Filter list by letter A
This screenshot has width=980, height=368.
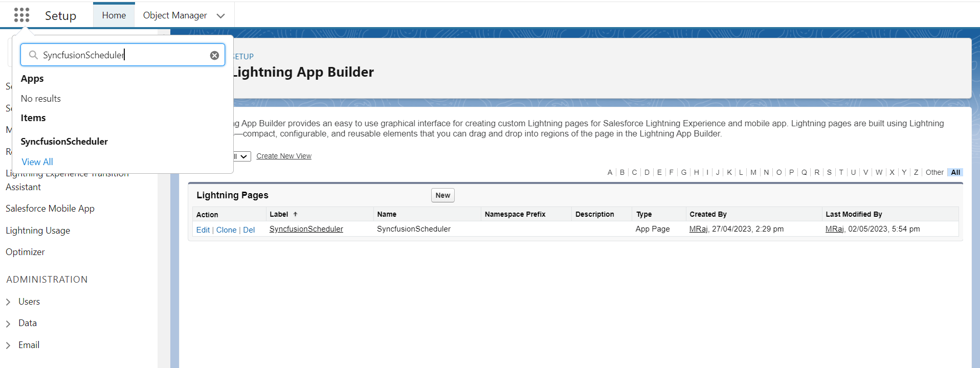pyautogui.click(x=610, y=172)
